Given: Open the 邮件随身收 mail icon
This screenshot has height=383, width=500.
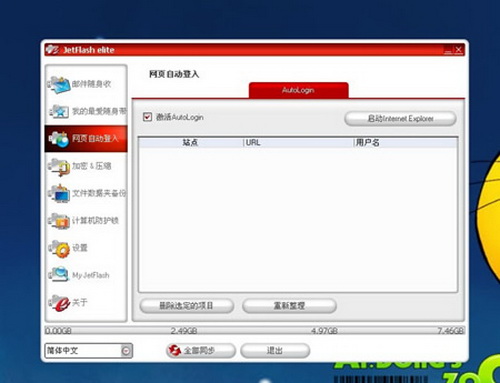Looking at the screenshot, I should [x=59, y=85].
